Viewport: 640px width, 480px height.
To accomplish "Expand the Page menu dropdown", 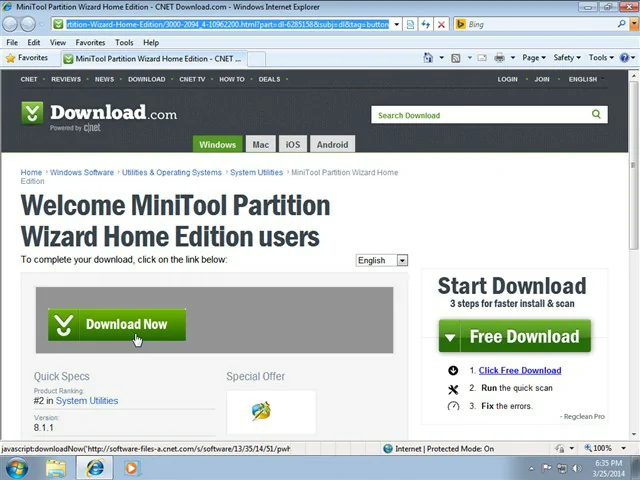I will [534, 58].
